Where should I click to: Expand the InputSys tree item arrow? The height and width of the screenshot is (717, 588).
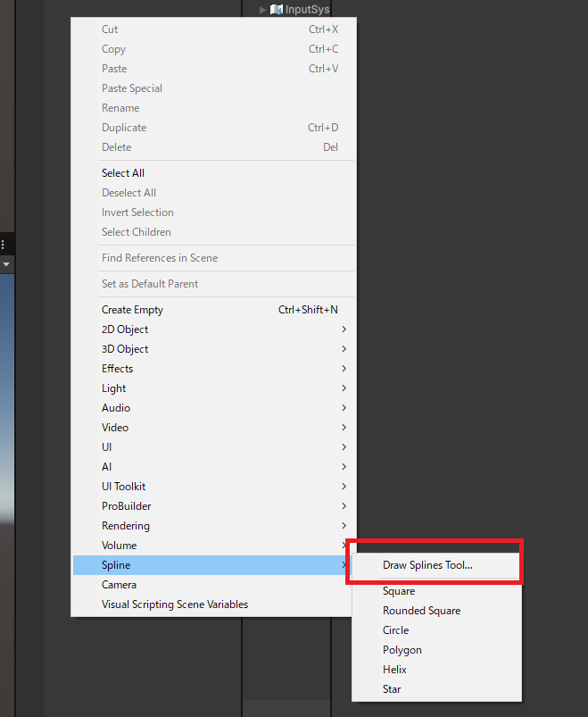(x=263, y=10)
